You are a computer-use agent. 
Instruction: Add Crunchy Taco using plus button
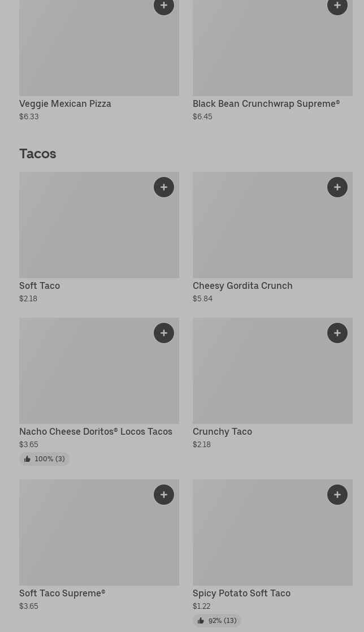pyautogui.click(x=337, y=333)
